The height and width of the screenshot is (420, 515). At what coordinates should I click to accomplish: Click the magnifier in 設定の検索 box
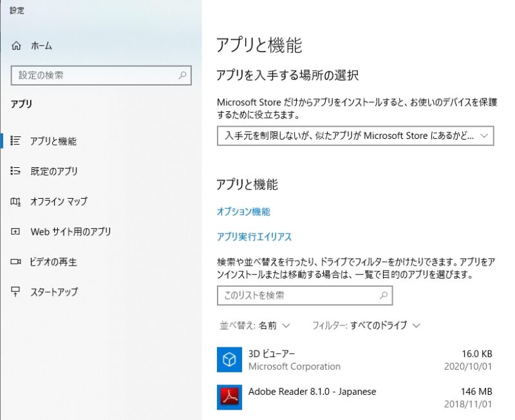(x=182, y=75)
